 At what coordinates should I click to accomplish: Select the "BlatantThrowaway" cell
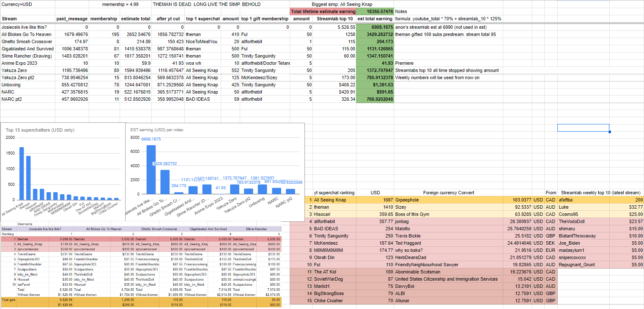(583, 236)
